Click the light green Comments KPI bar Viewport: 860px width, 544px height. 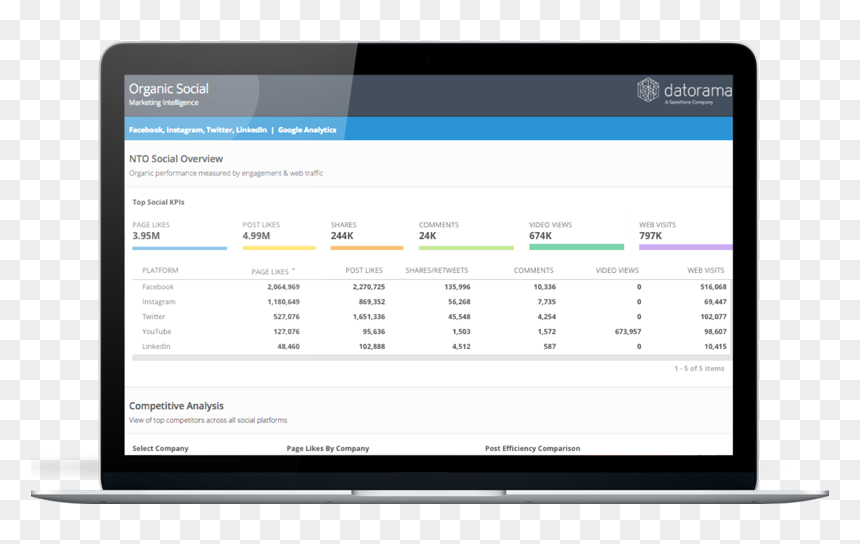(x=466, y=248)
